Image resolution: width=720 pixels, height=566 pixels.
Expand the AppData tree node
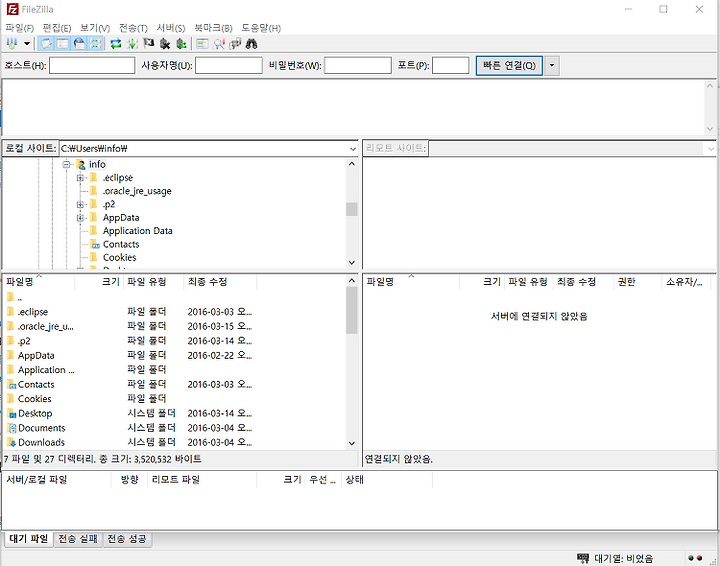click(x=80, y=218)
